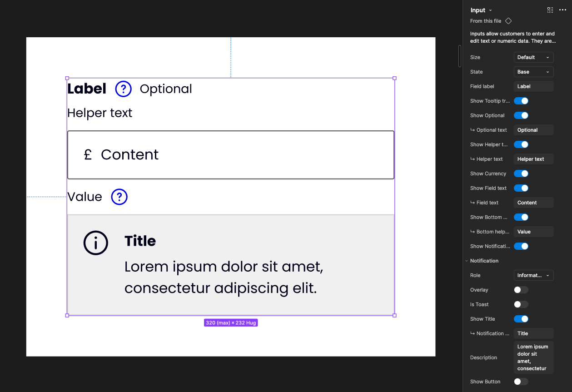This screenshot has height=392, width=572.
Task: Switch on the Is Toast toggle
Action: click(x=521, y=304)
